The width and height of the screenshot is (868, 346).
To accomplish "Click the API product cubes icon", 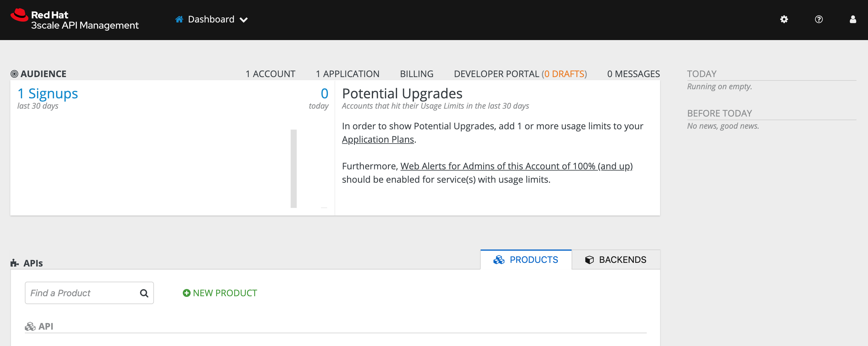I will 30,326.
